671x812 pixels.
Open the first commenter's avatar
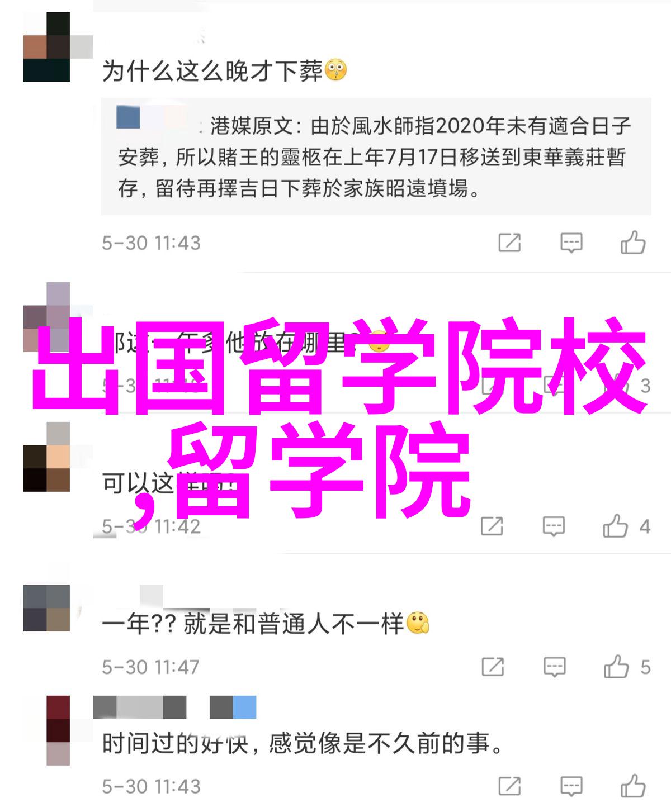[46, 47]
